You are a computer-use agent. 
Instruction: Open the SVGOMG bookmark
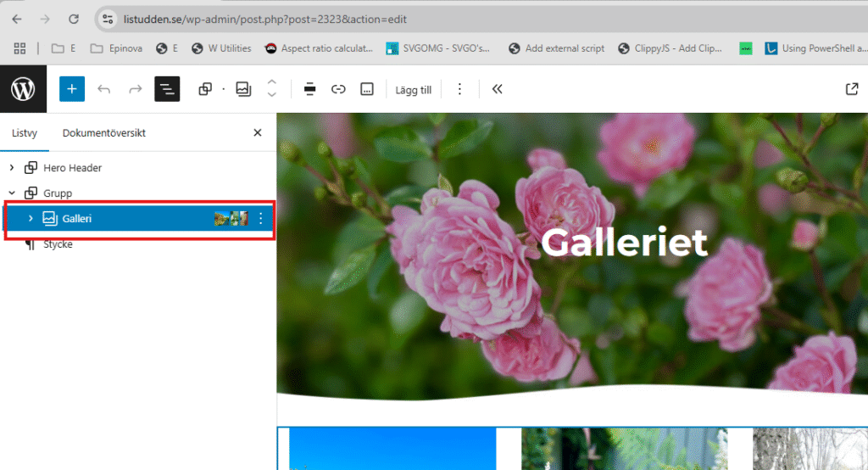(438, 48)
